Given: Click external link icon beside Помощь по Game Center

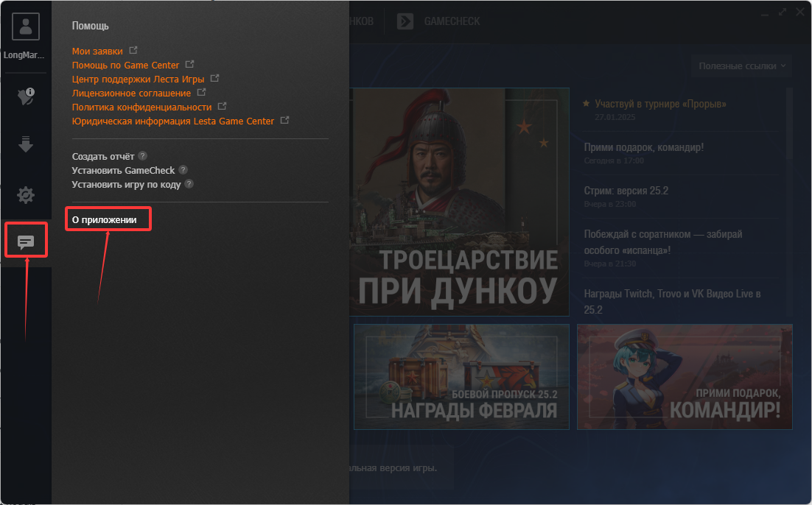Looking at the screenshot, I should pyautogui.click(x=189, y=64).
